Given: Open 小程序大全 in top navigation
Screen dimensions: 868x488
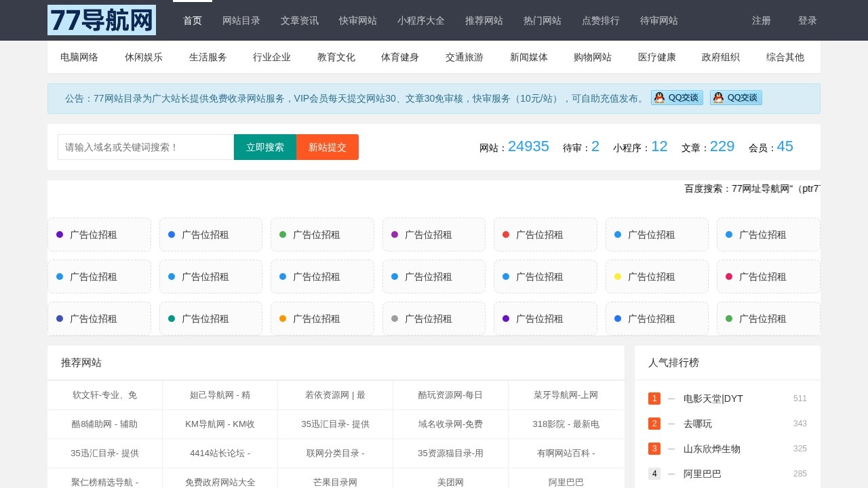Looking at the screenshot, I should [421, 20].
